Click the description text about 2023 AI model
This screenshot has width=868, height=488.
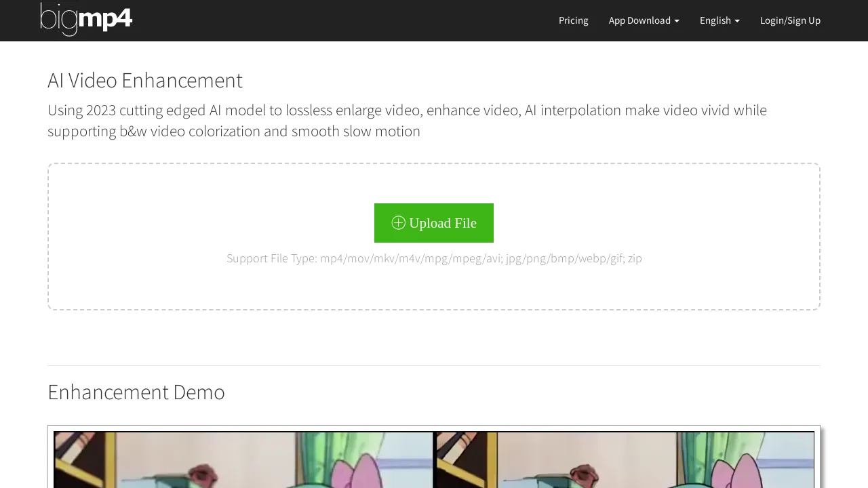407,121
